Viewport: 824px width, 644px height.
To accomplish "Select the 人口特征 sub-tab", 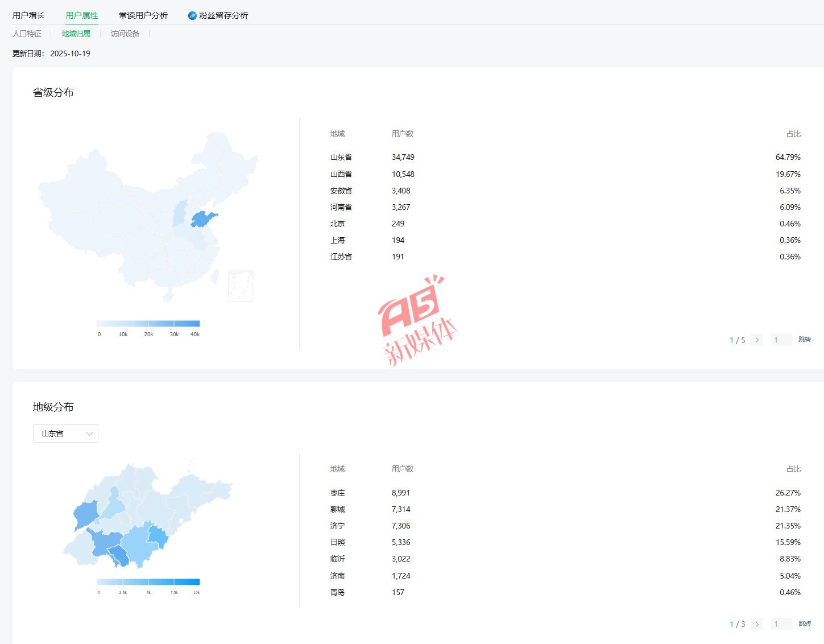I will pyautogui.click(x=27, y=34).
